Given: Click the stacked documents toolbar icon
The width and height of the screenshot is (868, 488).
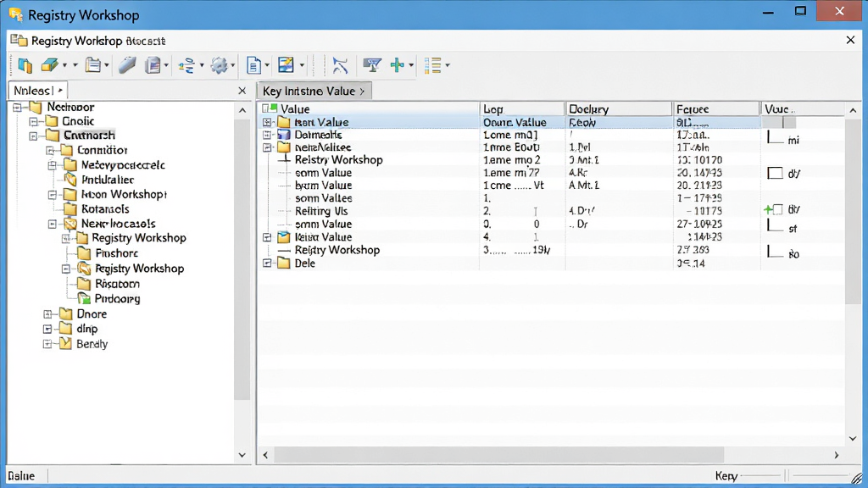Looking at the screenshot, I should pyautogui.click(x=153, y=65).
